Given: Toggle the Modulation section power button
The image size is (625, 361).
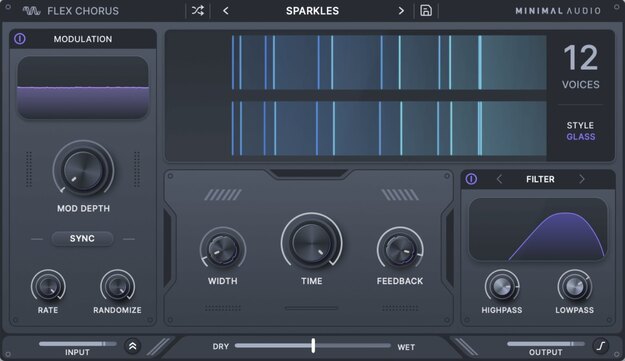Looking at the screenshot, I should 20,39.
